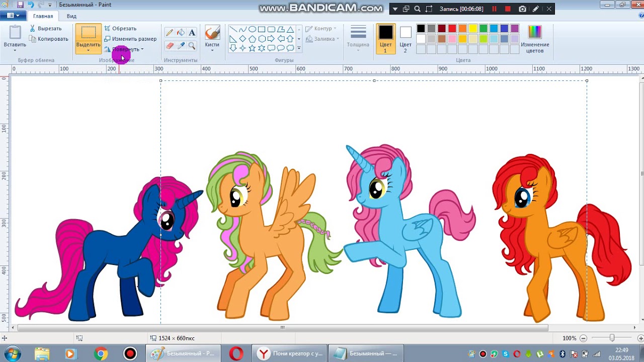Click Изменить размер resize button
The image size is (644, 362).
(x=130, y=39)
